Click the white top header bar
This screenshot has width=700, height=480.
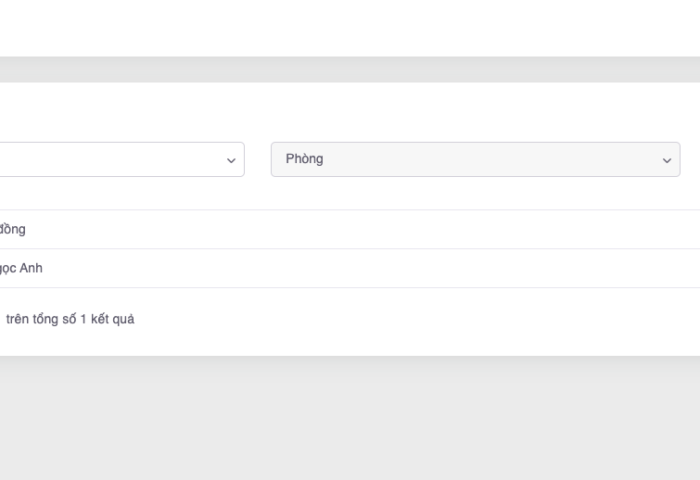[350, 27]
